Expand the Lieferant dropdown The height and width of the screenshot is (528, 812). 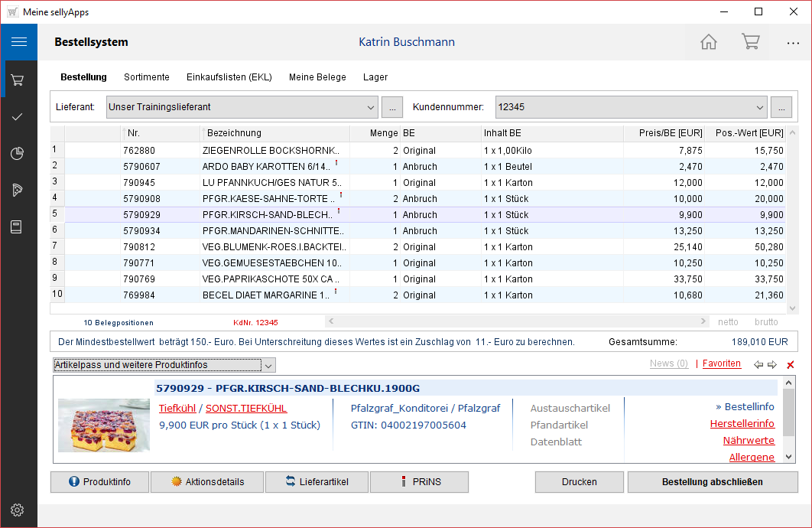tap(371, 107)
